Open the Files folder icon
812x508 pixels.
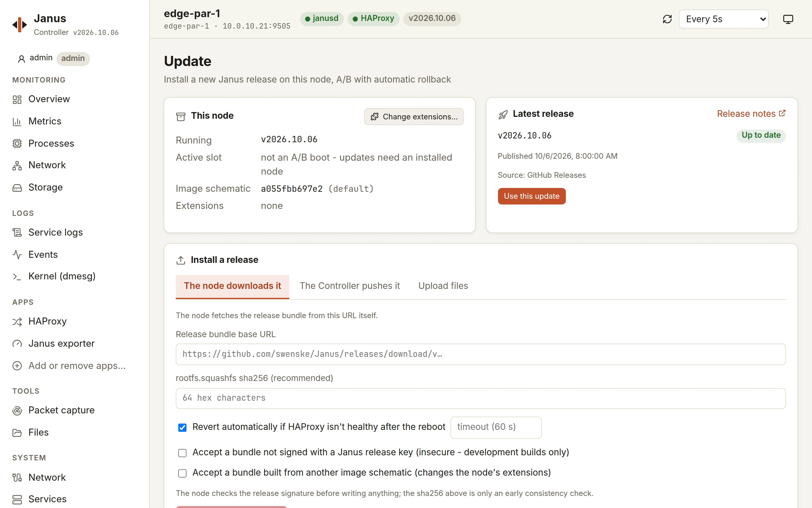point(17,433)
